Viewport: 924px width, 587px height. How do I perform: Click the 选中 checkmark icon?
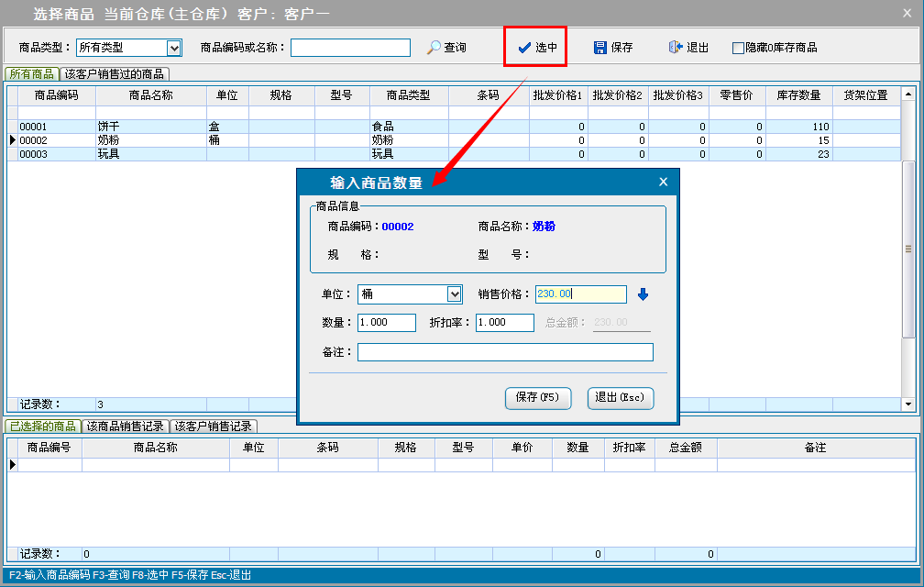point(524,48)
